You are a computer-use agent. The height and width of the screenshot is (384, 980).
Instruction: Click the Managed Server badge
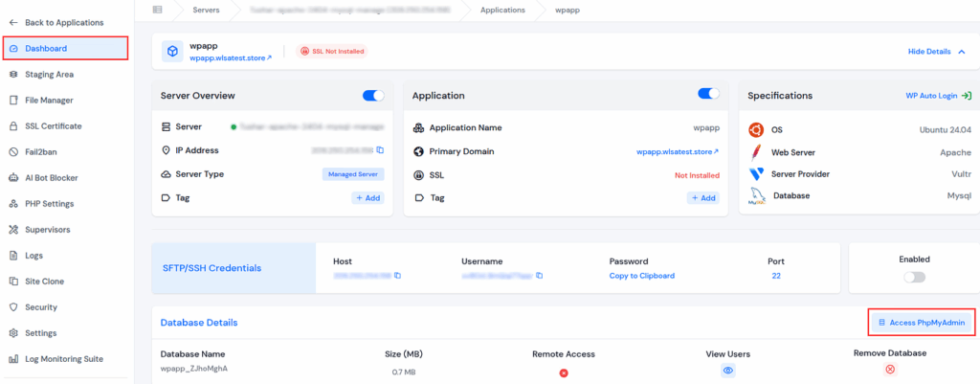[x=353, y=174]
